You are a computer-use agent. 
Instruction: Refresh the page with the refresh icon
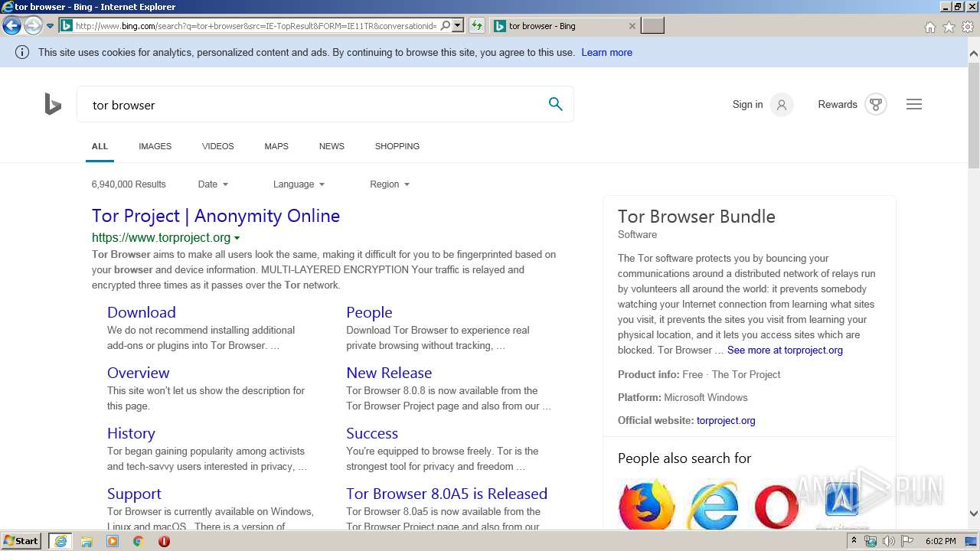[477, 26]
